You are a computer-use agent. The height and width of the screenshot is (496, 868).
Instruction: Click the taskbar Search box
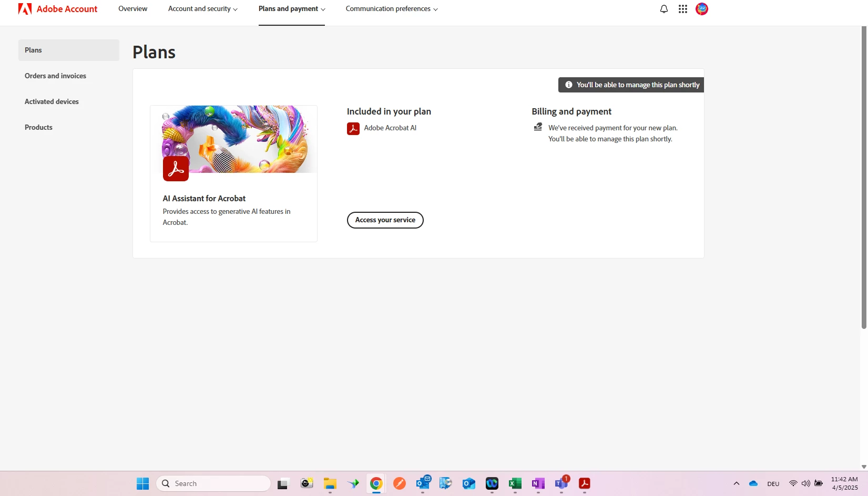[x=213, y=483]
